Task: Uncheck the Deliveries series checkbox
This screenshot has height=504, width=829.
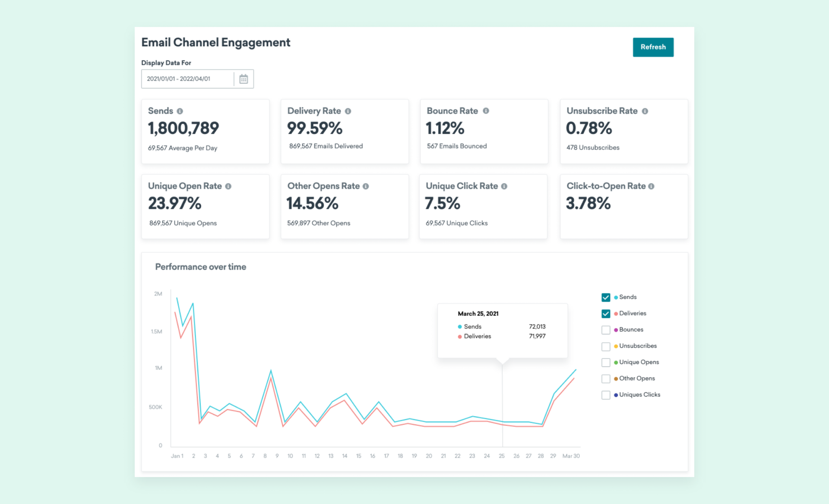Action: pyautogui.click(x=606, y=314)
